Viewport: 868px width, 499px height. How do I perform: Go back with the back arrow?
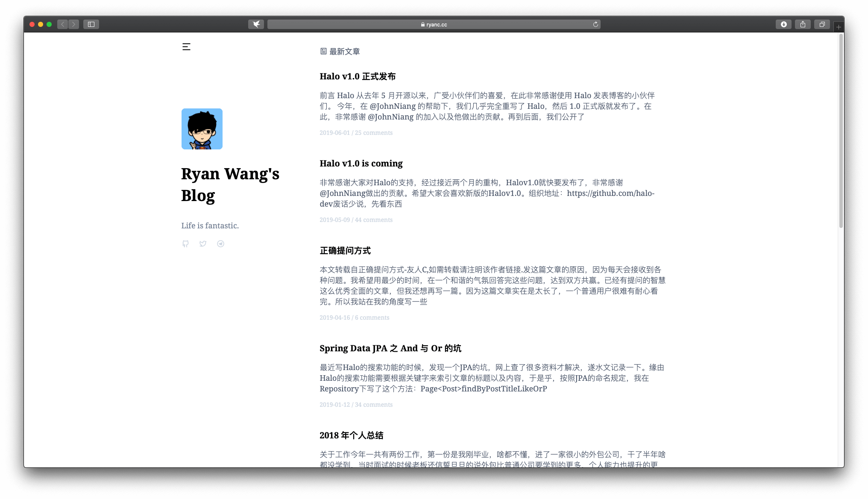click(x=63, y=24)
